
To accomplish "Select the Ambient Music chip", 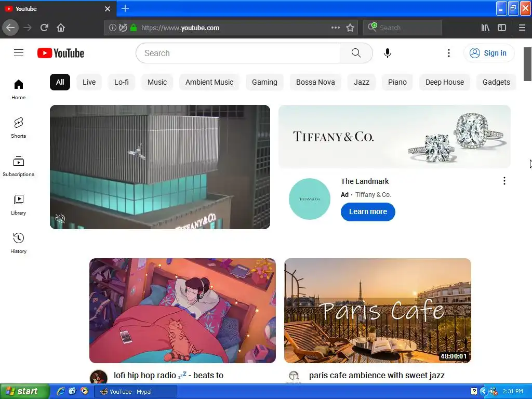I will click(x=209, y=82).
